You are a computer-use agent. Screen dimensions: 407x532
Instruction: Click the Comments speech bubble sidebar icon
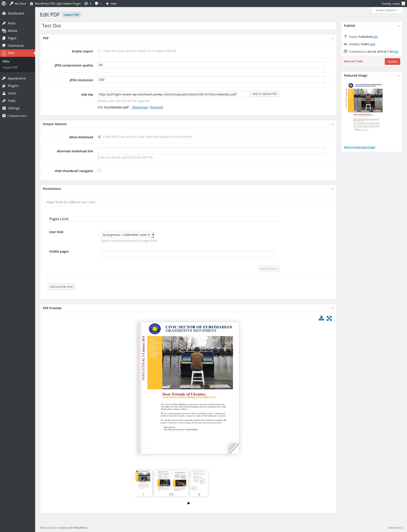coord(4,45)
